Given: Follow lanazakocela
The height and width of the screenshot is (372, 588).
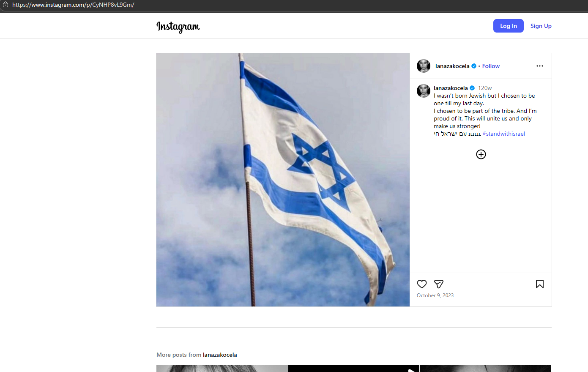Looking at the screenshot, I should (x=491, y=66).
